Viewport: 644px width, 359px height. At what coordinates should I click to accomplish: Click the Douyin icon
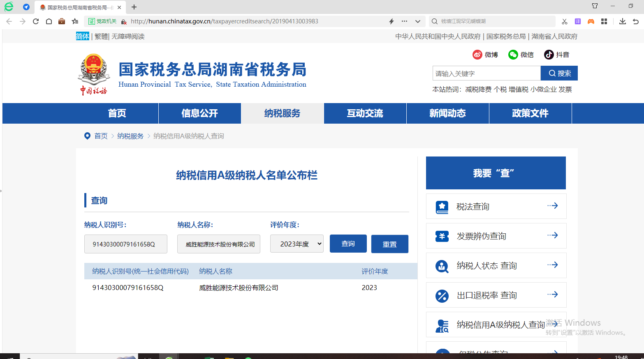point(549,55)
